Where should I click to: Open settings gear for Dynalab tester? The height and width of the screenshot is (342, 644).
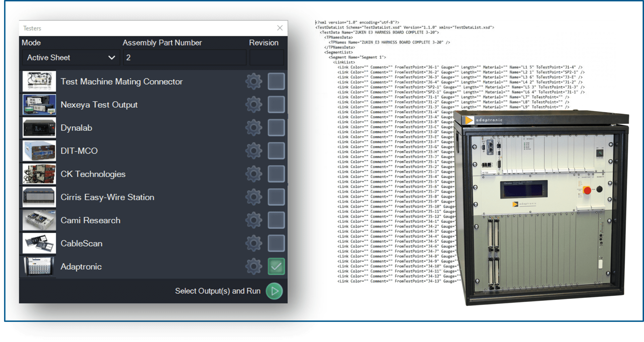click(254, 128)
